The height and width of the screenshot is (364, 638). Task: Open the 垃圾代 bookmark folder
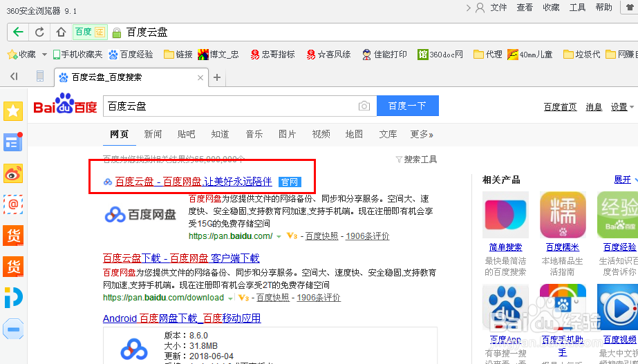582,54
